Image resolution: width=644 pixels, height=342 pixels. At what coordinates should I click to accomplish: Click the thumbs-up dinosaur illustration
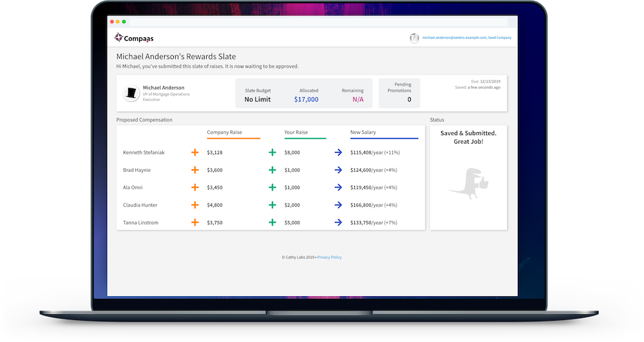click(469, 183)
